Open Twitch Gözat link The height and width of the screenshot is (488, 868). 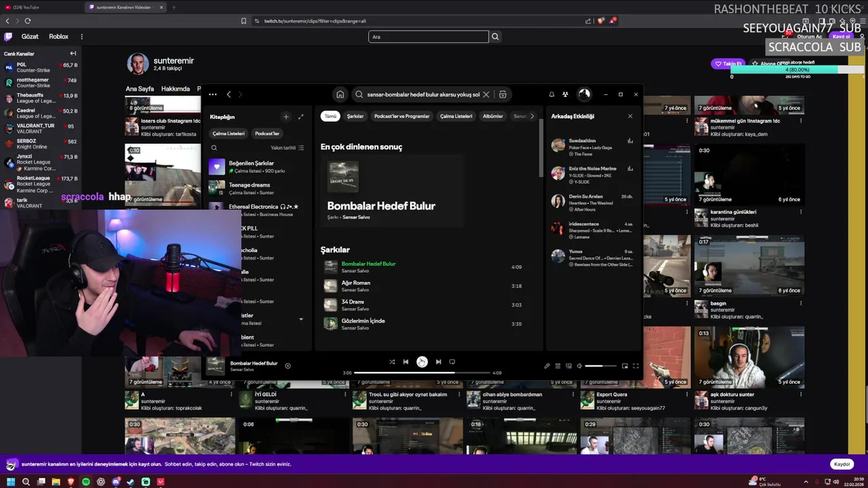[x=30, y=37]
